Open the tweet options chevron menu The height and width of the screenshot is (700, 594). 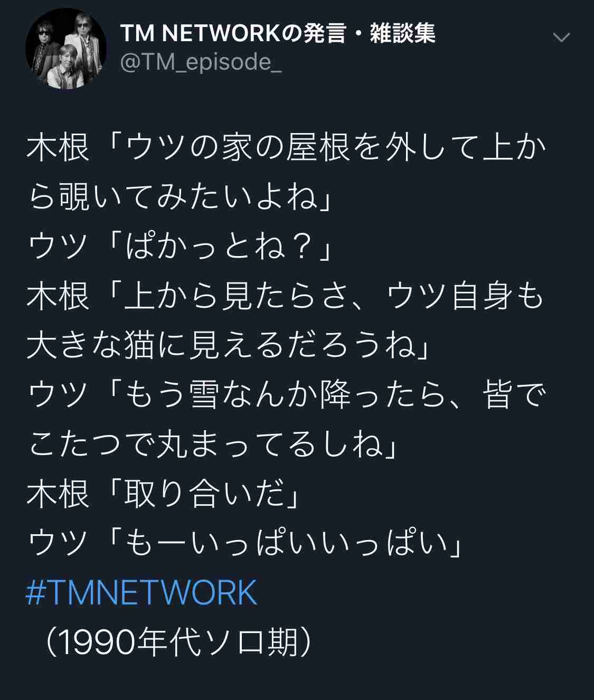point(561,37)
